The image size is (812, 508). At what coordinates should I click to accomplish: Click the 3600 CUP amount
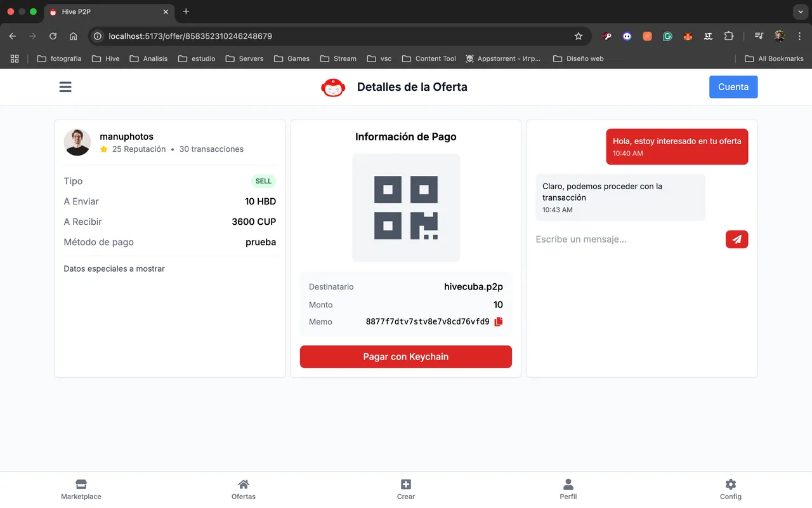254,222
